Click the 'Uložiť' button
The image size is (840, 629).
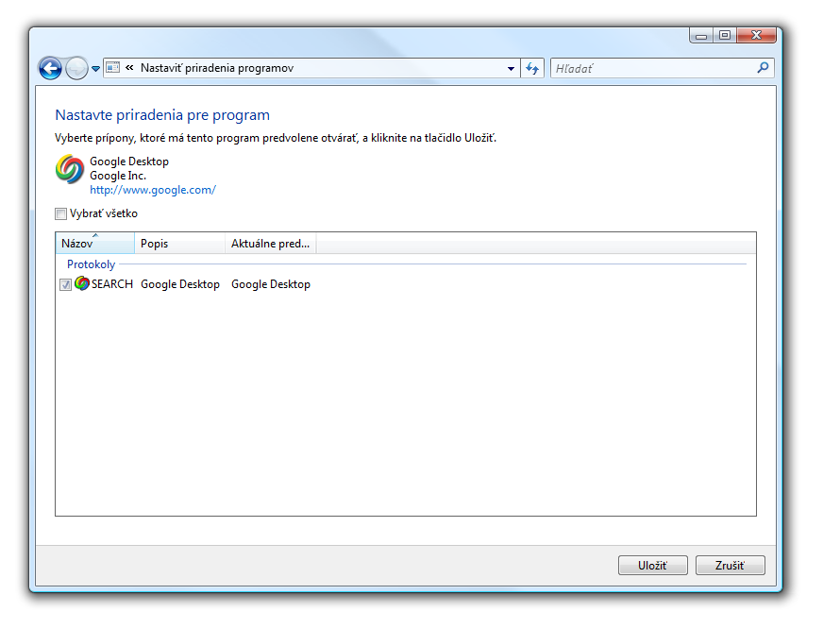(652, 565)
